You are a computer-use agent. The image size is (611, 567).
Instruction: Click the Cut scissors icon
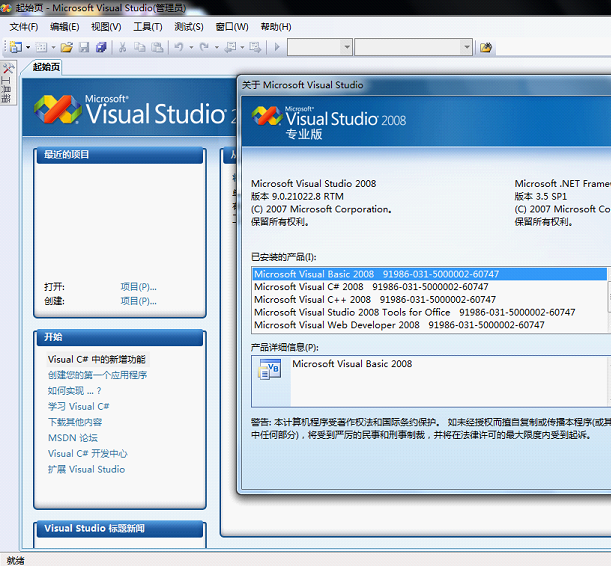point(122,48)
